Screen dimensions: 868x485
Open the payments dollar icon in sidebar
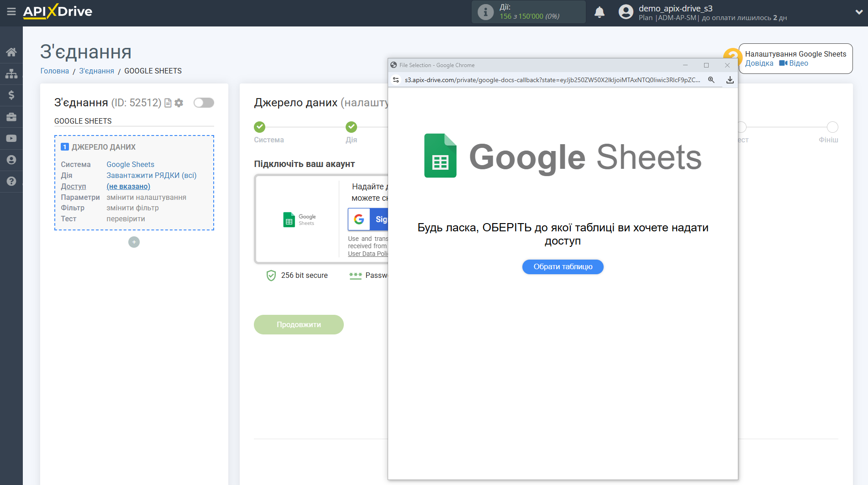click(11, 95)
